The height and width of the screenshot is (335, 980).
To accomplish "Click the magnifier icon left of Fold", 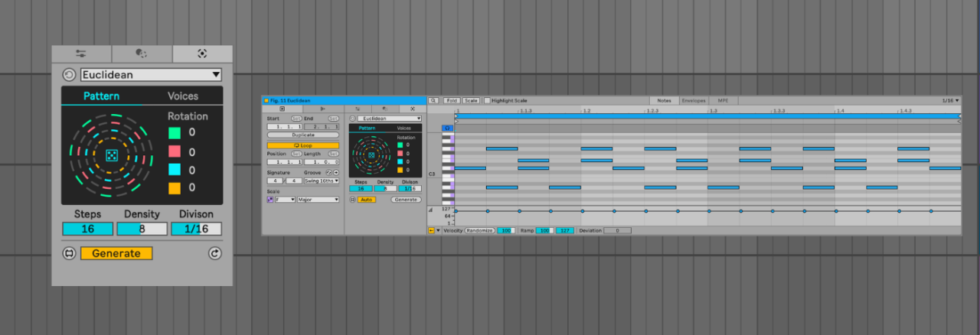I will [x=433, y=100].
